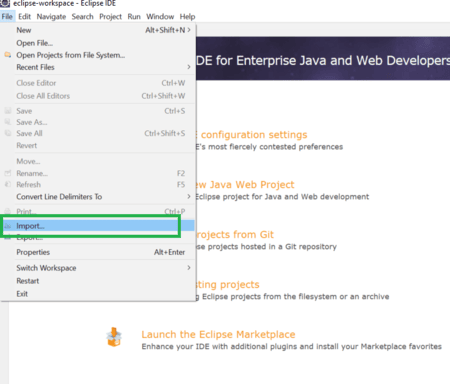Choose Restart in the File menu
450x384 pixels.
click(98, 281)
